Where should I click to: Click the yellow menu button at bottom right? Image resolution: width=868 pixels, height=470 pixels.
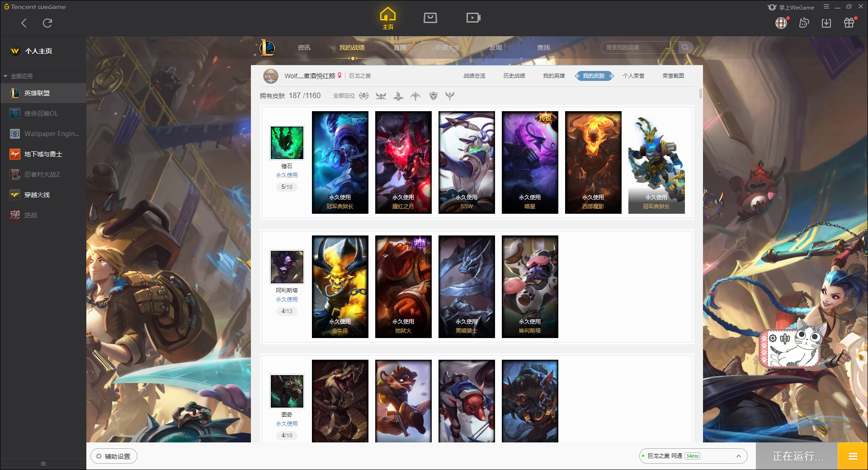click(x=853, y=456)
